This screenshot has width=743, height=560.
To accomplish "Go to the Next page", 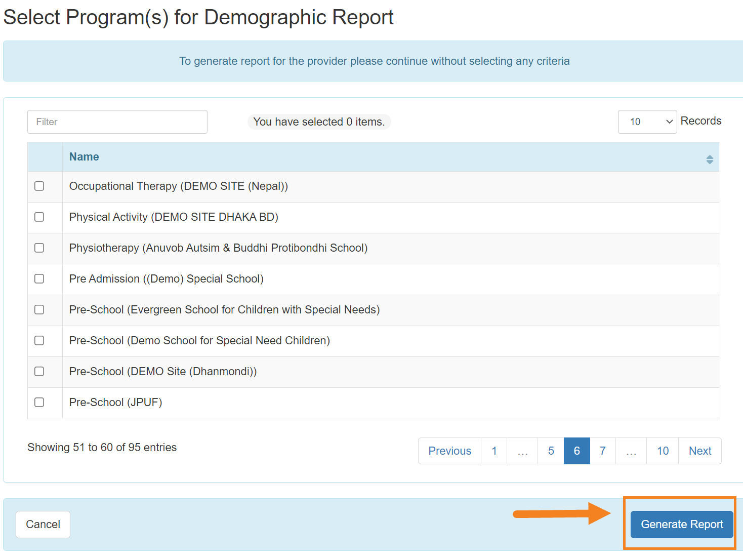I will 700,451.
